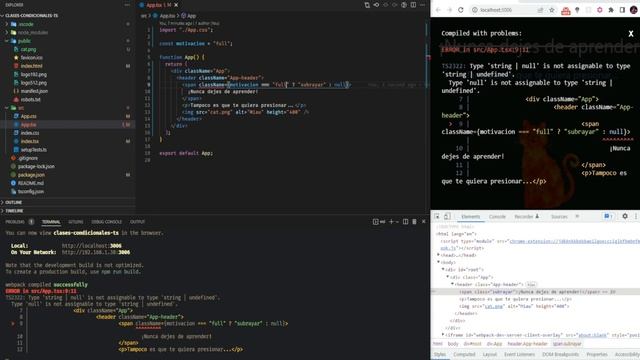640x360 pixels.
Task: Select the App.tsx editor tab
Action: 159,5
